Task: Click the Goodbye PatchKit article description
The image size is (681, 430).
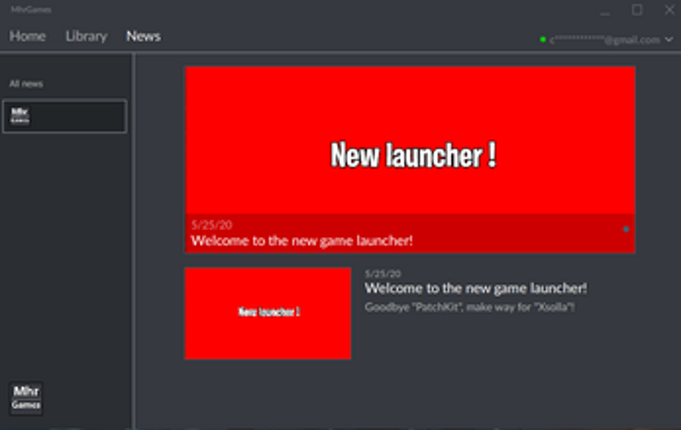Action: coord(469,307)
